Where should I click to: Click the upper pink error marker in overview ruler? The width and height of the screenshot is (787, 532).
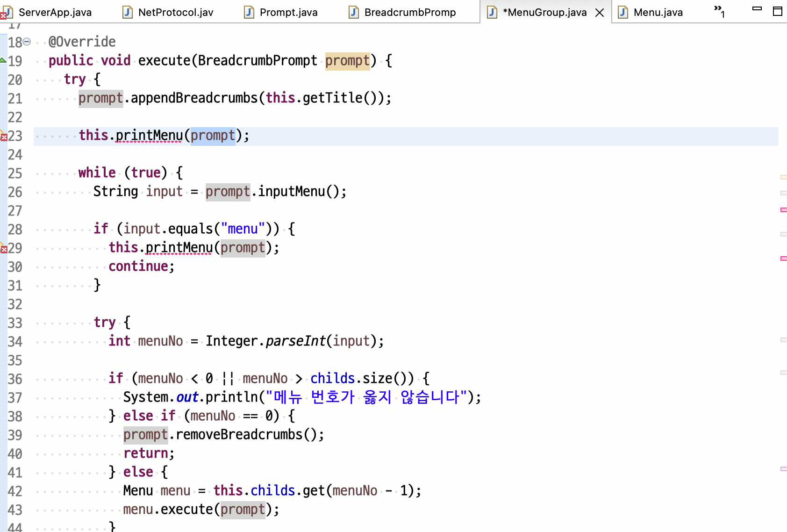(x=783, y=210)
